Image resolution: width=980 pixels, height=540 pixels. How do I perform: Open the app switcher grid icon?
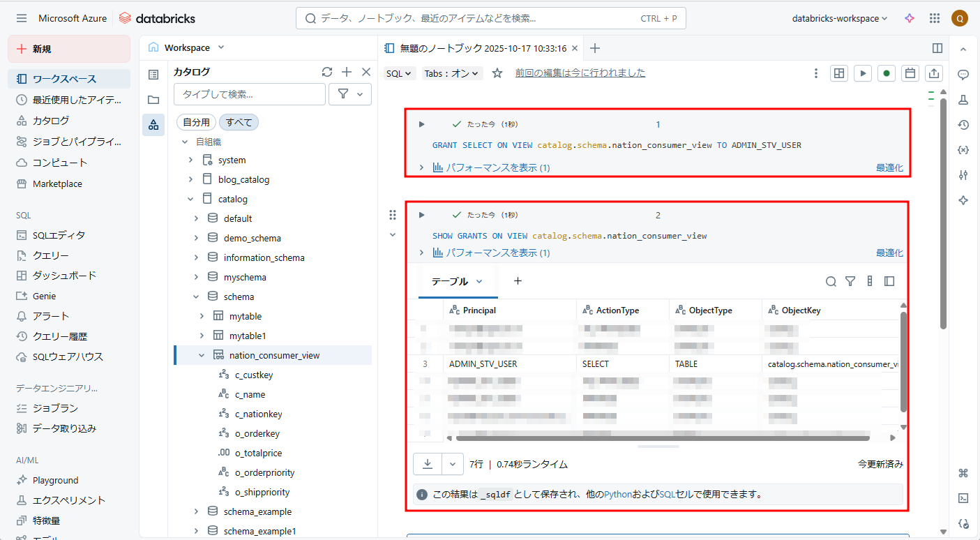click(935, 19)
